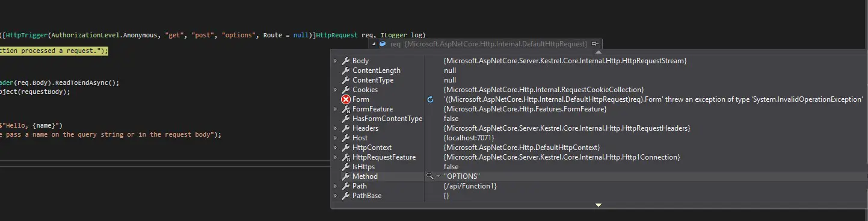This screenshot has height=221, width=868.
Task: Select the IsHttps property row
Action: point(599,167)
